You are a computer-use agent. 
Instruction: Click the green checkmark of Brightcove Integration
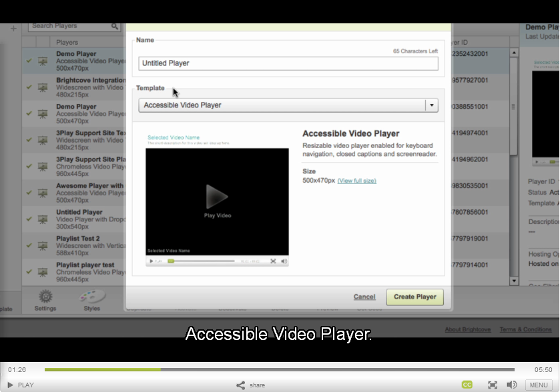click(x=29, y=87)
